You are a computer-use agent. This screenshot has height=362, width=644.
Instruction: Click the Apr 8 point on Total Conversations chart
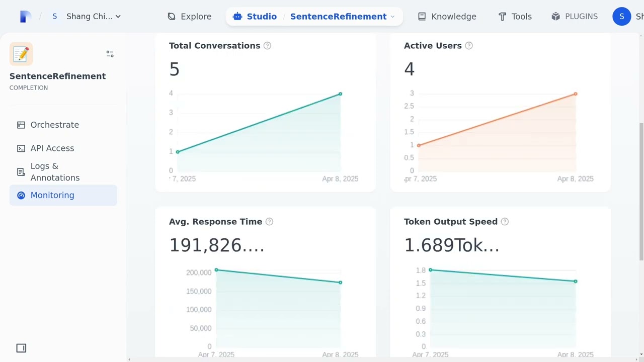pyautogui.click(x=341, y=94)
